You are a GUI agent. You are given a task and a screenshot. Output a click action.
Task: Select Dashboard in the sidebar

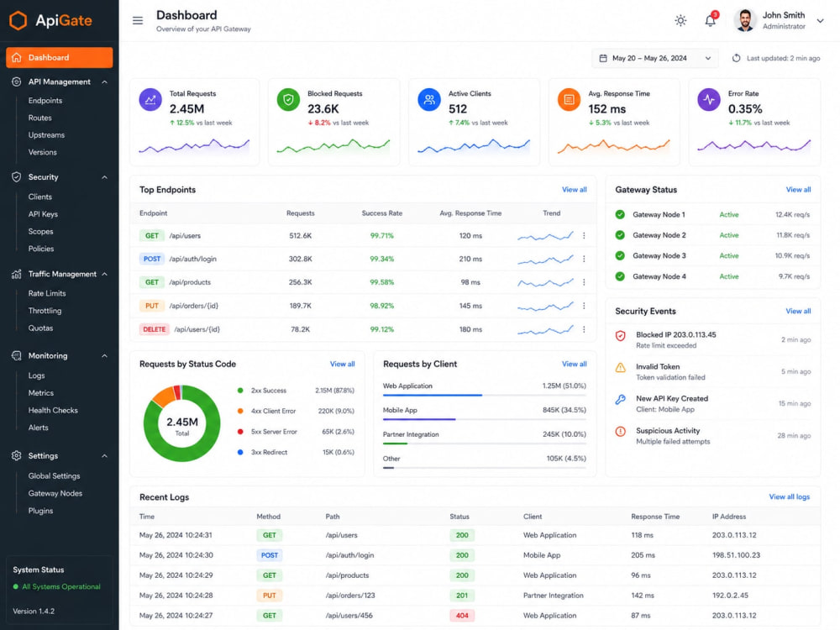[x=60, y=57]
